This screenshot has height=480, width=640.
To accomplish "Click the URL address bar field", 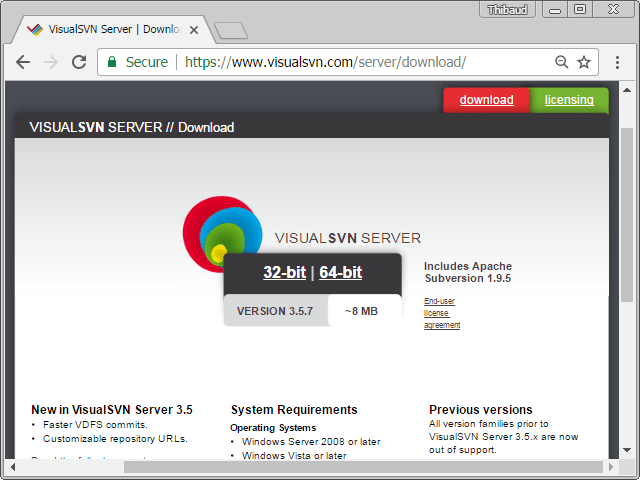I will [350, 62].
